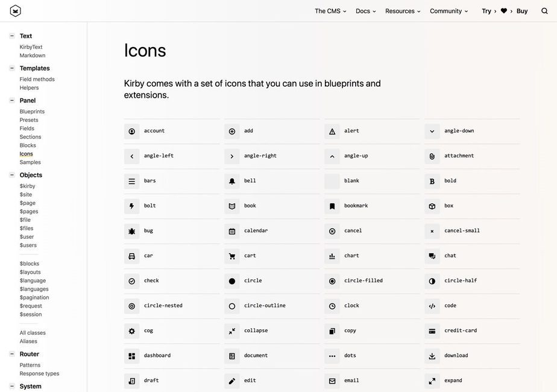Click the Buy link

(522, 11)
